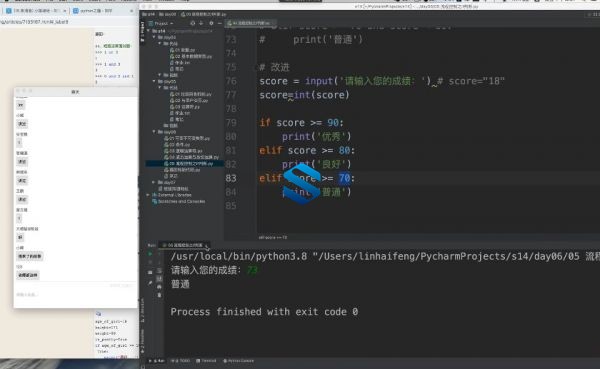The image size is (600, 369).
Task: Click '优秀' string on line 80
Action: [332, 137]
